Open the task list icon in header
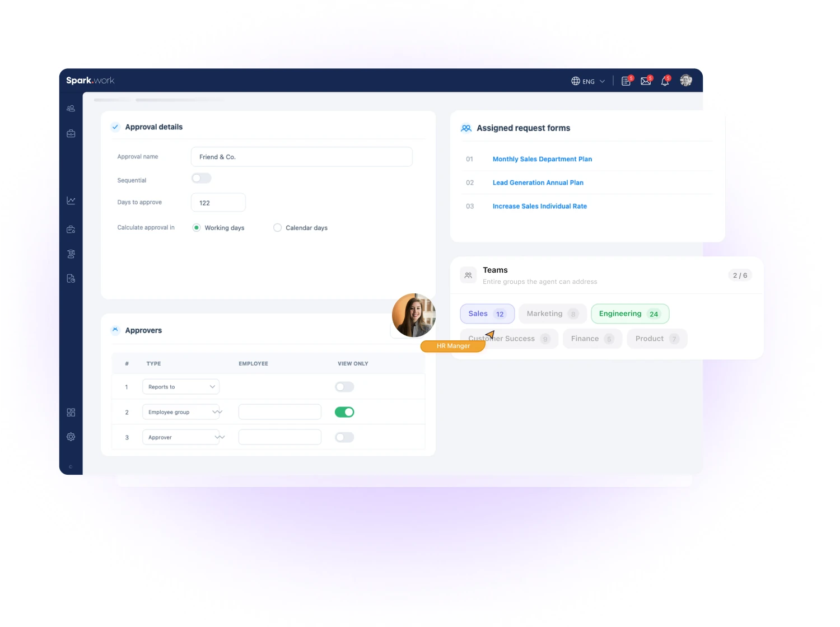This screenshot has width=840, height=627. (x=626, y=81)
